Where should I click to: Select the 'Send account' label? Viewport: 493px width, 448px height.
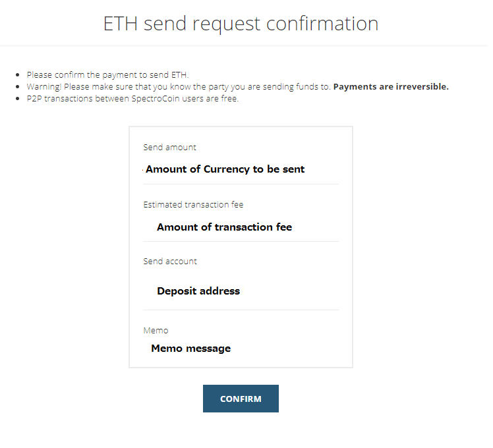pos(170,262)
